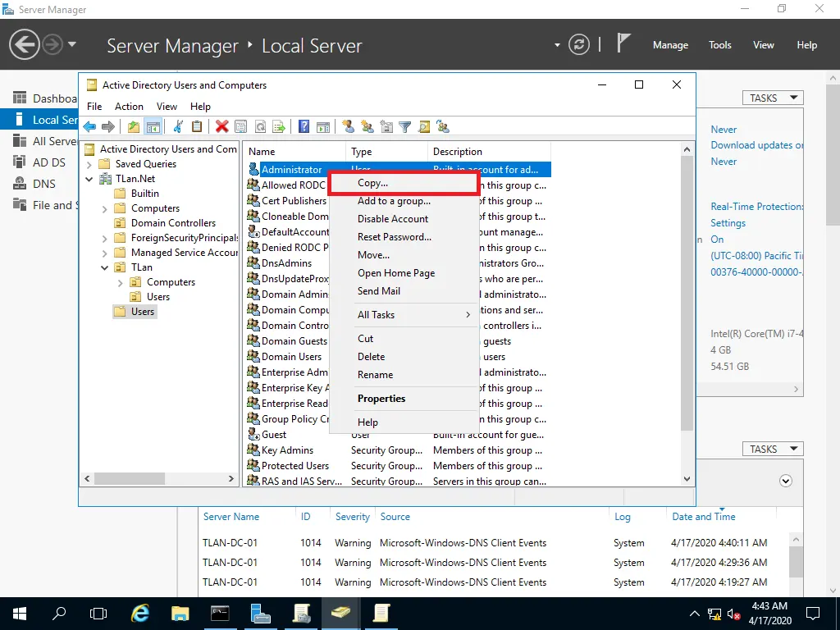This screenshot has width=840, height=630.
Task: Click the tree pane horizontal scrollbar thumb
Action: pos(129,478)
